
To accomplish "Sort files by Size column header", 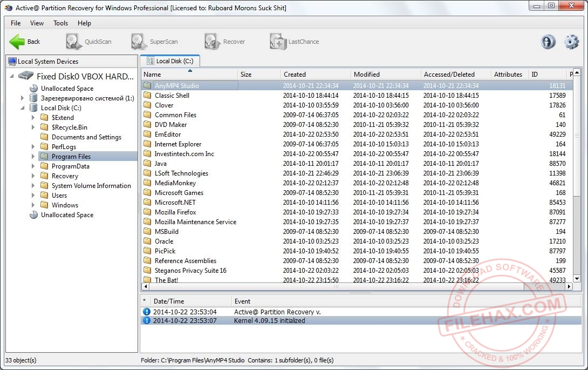I will click(x=246, y=75).
